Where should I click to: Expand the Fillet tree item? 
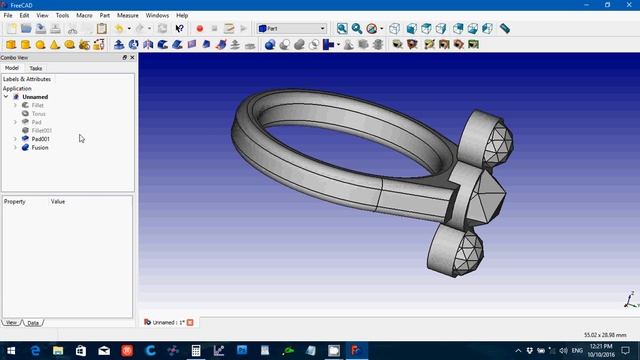[x=15, y=105]
